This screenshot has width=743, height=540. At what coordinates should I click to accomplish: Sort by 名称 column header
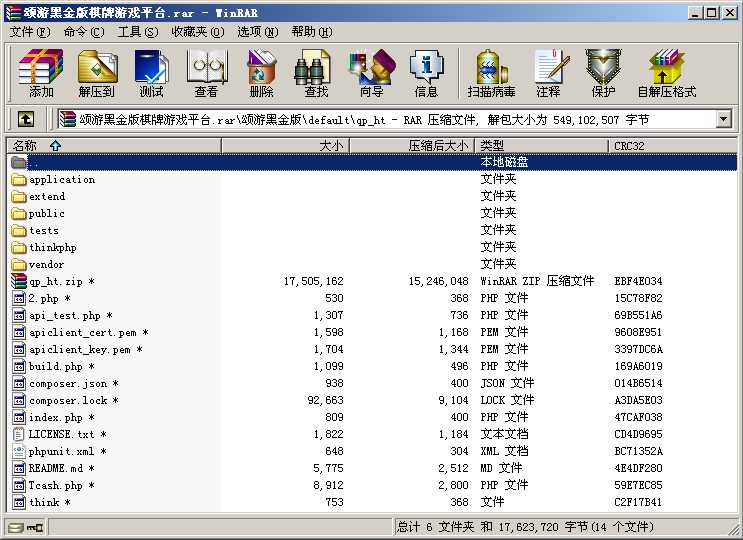point(114,145)
